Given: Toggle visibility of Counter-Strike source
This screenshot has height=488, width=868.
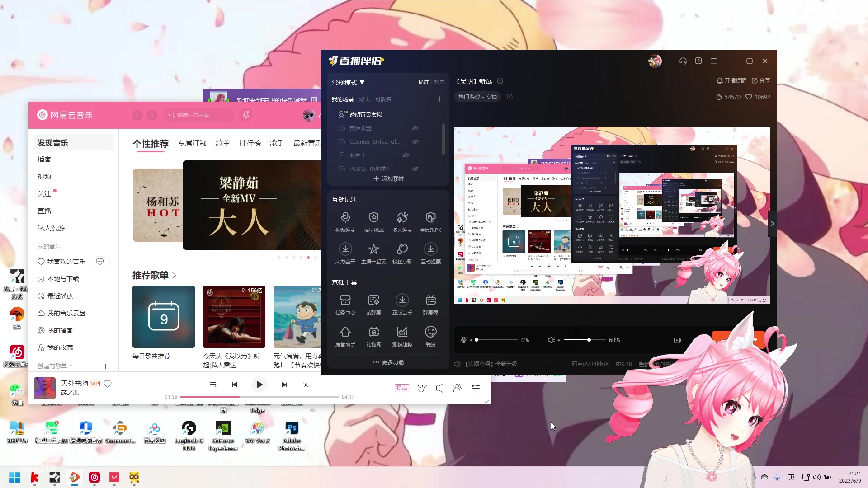Looking at the screenshot, I should pyautogui.click(x=415, y=142).
